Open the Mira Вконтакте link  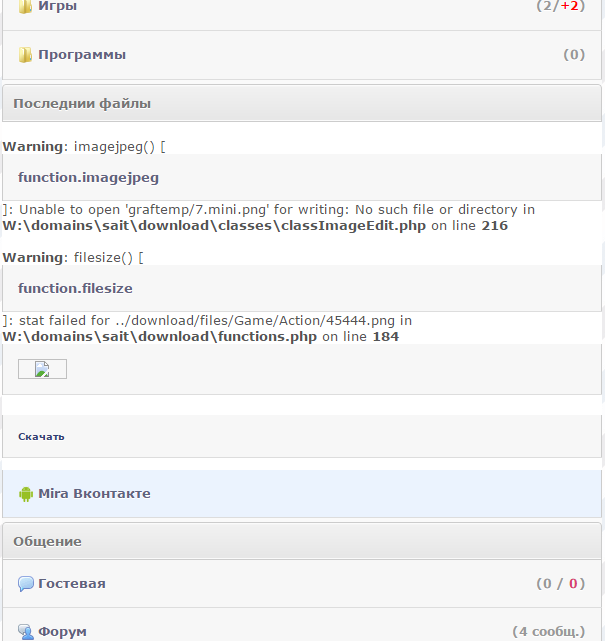point(94,494)
